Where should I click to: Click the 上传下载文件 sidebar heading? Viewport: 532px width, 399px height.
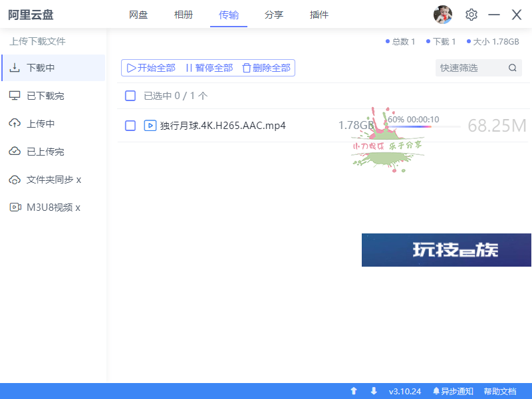pos(37,41)
